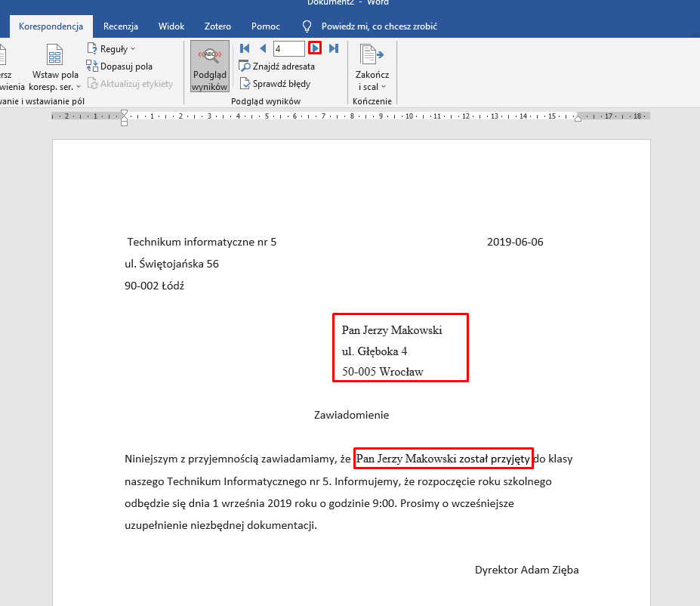Image resolution: width=700 pixels, height=606 pixels.
Task: Switch to the Recenzja tab
Action: (121, 26)
